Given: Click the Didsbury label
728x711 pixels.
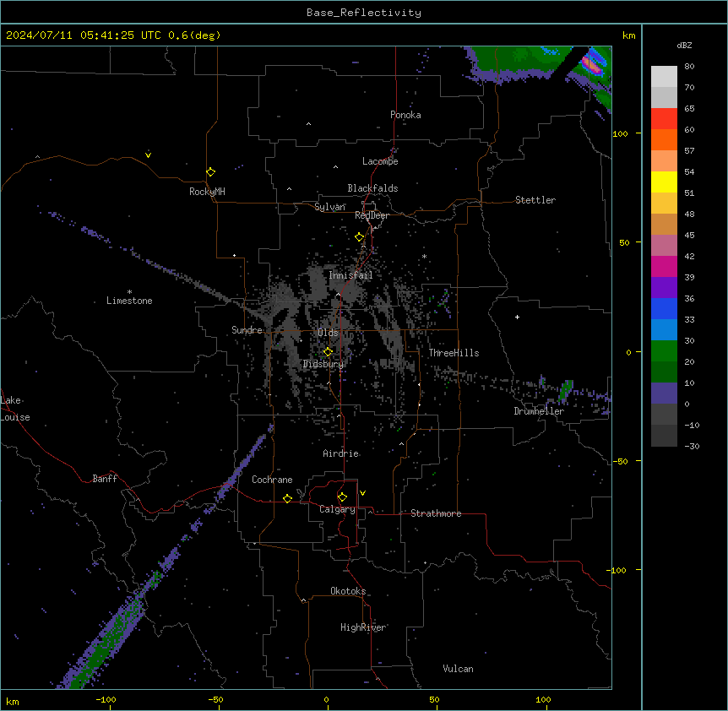Looking at the screenshot, I should tap(323, 364).
